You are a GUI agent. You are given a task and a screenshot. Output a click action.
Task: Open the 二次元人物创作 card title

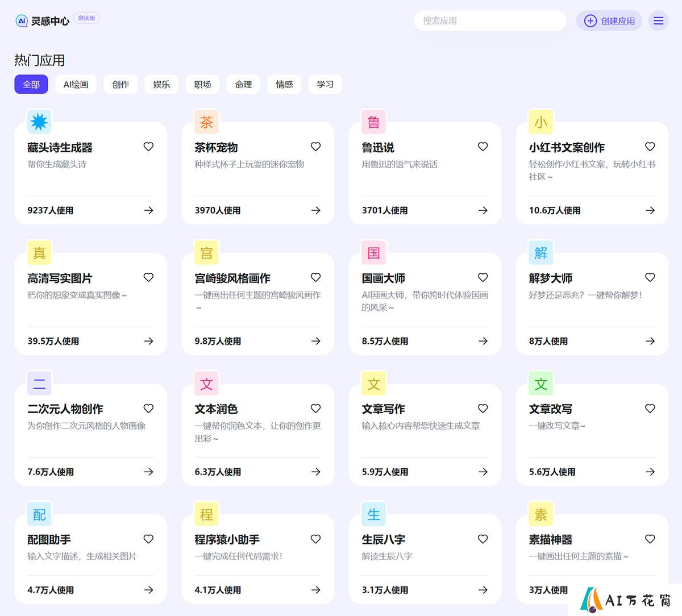(65, 409)
